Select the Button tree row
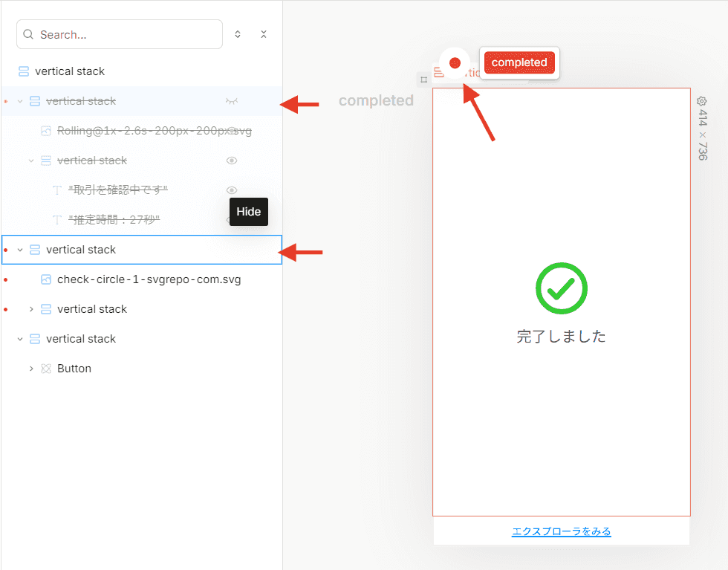The height and width of the screenshot is (570, 728). pyautogui.click(x=142, y=369)
